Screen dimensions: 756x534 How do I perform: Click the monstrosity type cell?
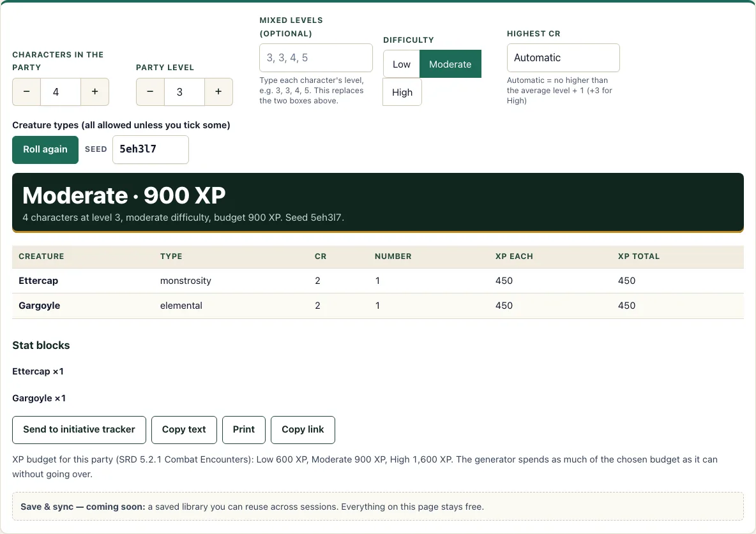pyautogui.click(x=186, y=281)
